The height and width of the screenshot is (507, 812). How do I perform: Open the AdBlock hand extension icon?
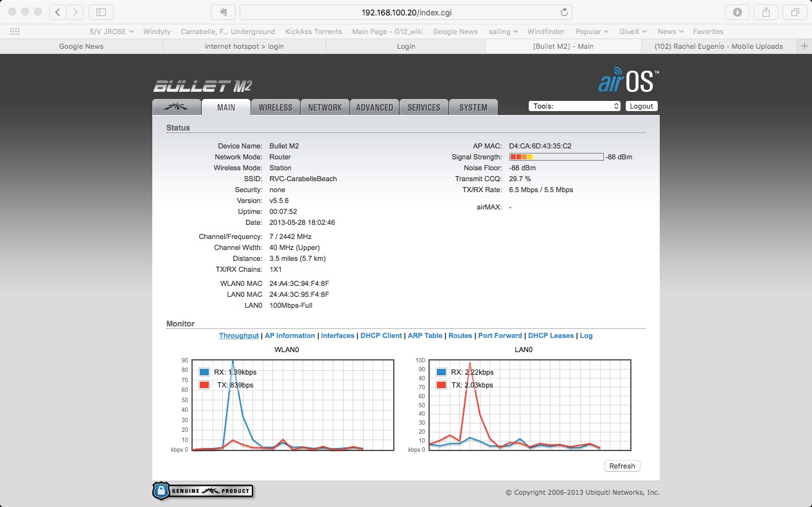223,12
